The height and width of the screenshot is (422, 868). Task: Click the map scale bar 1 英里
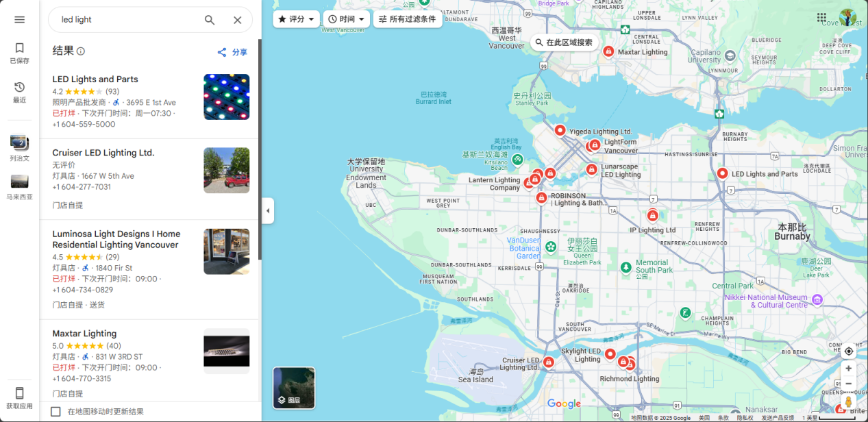[828, 418]
